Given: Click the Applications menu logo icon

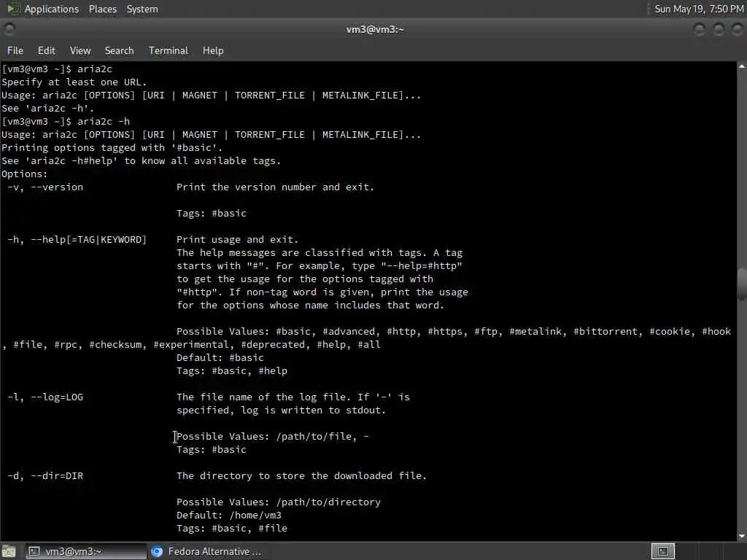Looking at the screenshot, I should pos(12,9).
